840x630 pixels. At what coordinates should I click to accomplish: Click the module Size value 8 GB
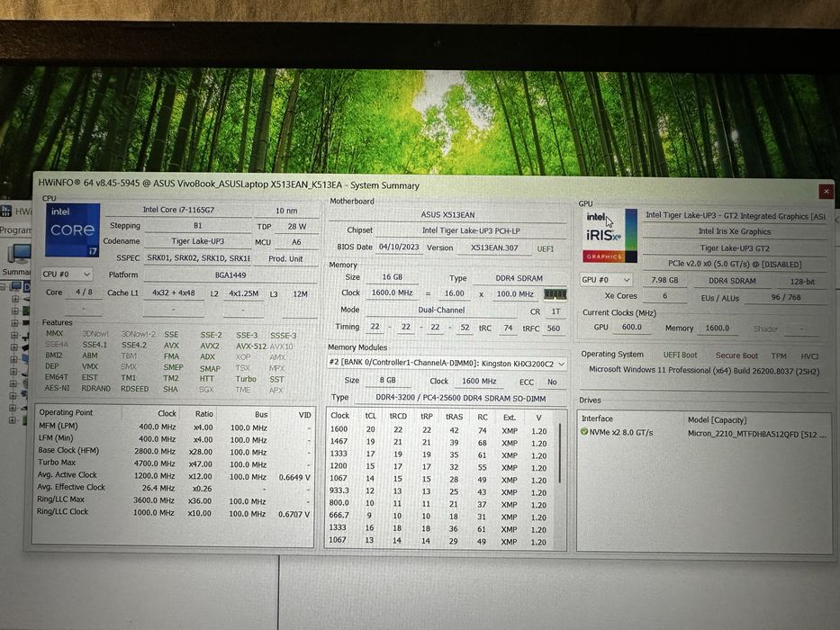coord(388,380)
